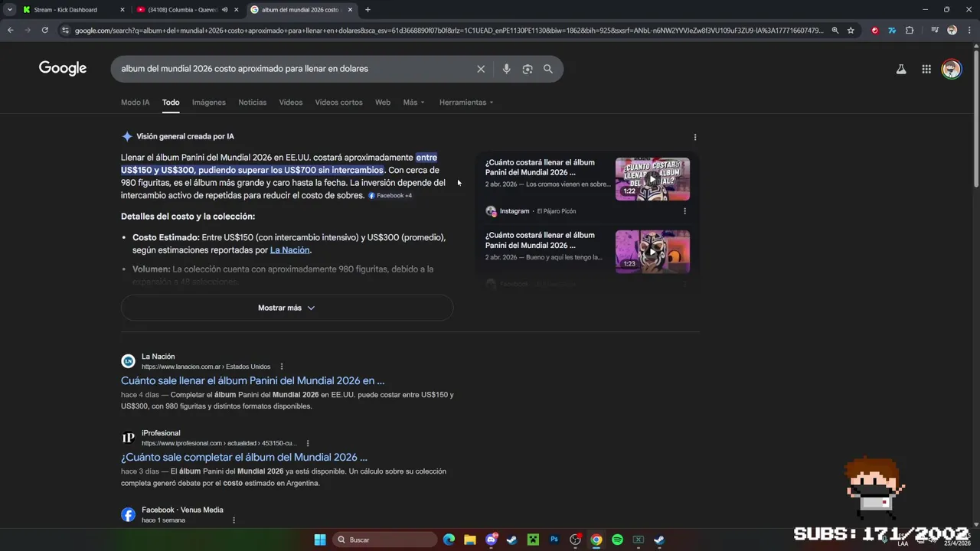
Task: Mute audio on the YouTube tab speaker icon
Action: pos(224,10)
